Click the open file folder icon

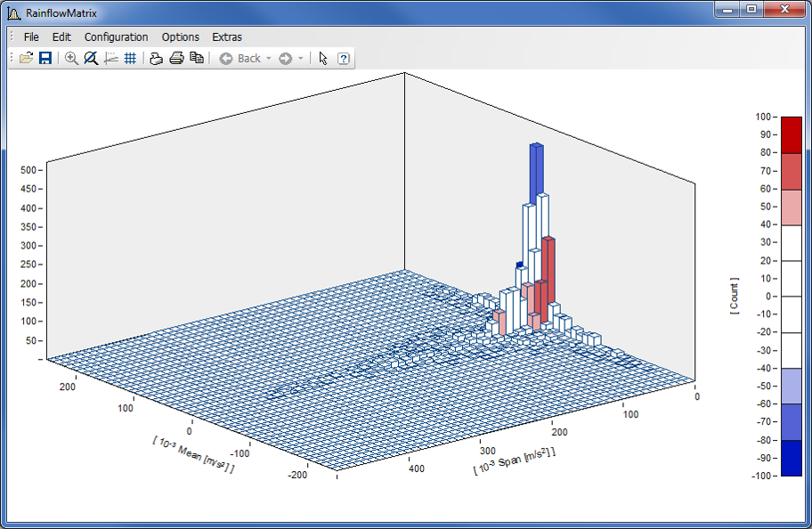click(26, 58)
